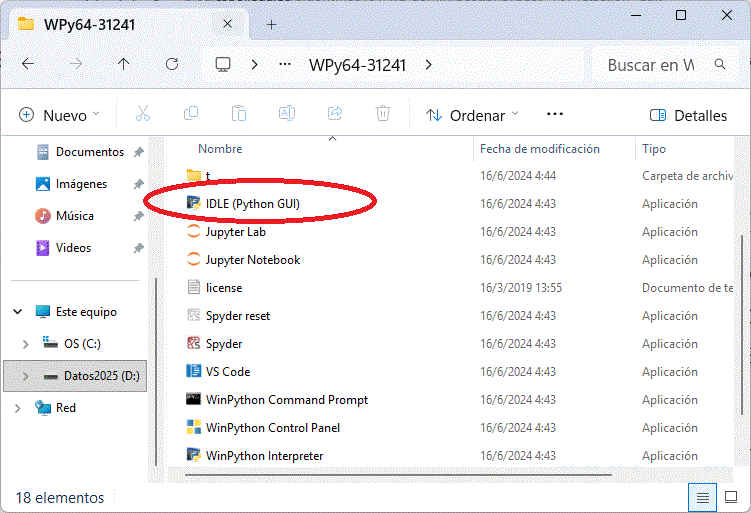Expand the Datos2025 (D:) drive node
Screen dimensions: 751x513
click(25, 376)
